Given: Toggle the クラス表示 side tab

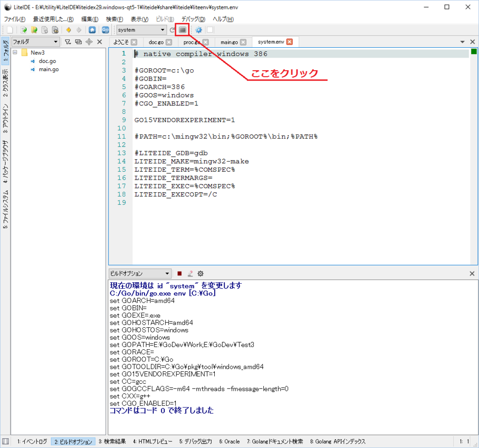Looking at the screenshot, I should click(6, 82).
